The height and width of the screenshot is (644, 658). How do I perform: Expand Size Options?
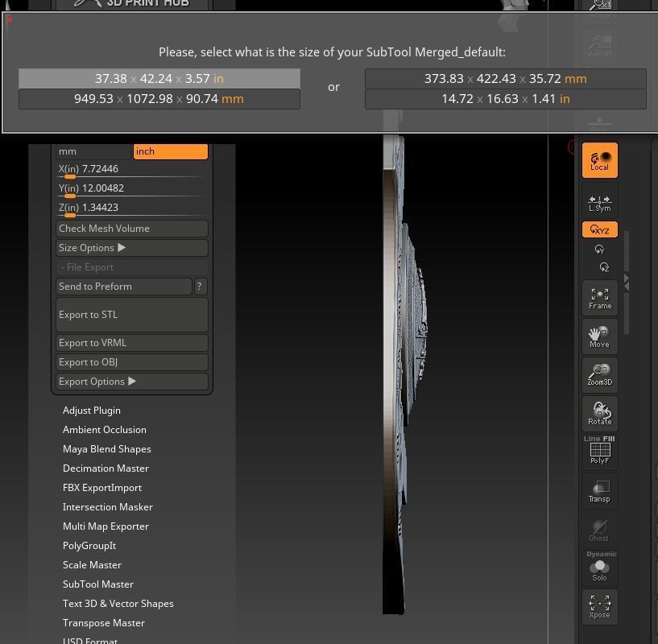pos(132,248)
